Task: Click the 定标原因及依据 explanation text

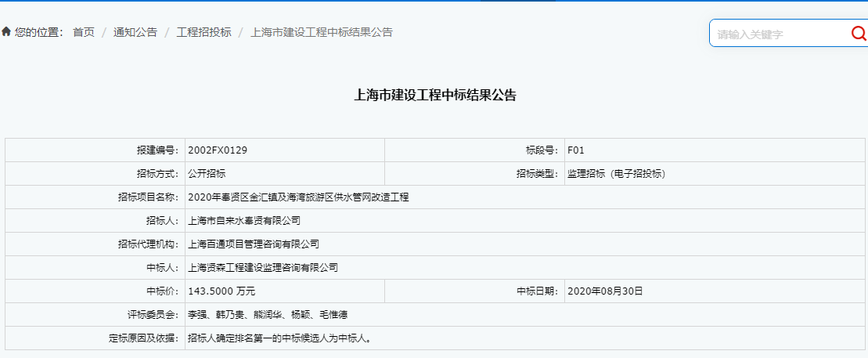Action: [279, 338]
